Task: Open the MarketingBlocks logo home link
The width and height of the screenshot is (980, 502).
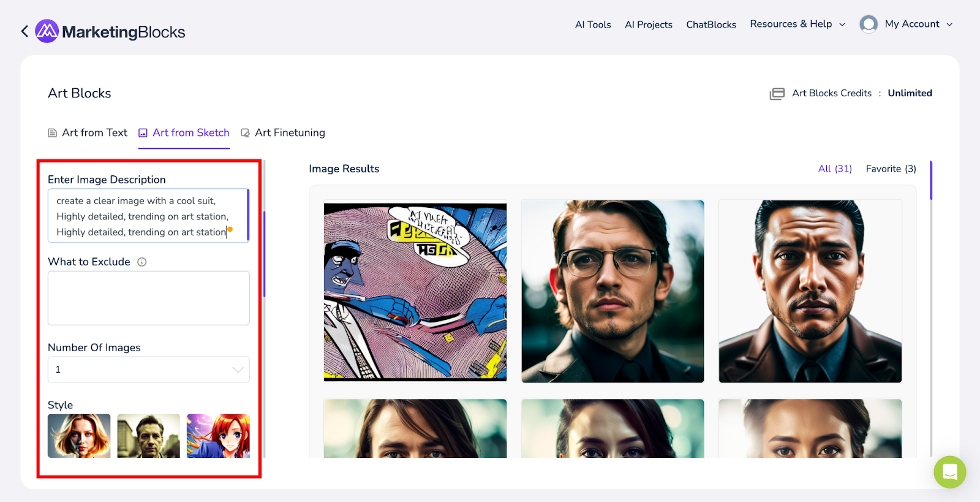Action: (x=110, y=31)
